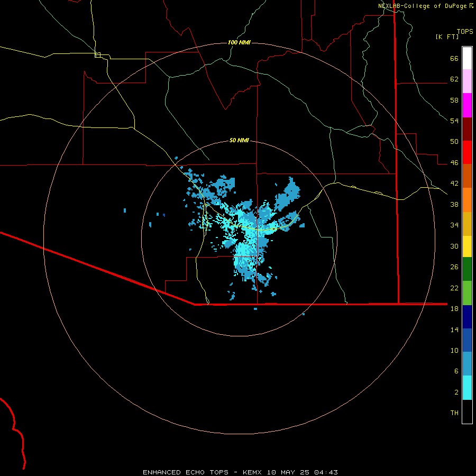Viewport: 476px width, 476px height.
Task: Click the bright red swatch in the scale
Action: [x=467, y=152]
